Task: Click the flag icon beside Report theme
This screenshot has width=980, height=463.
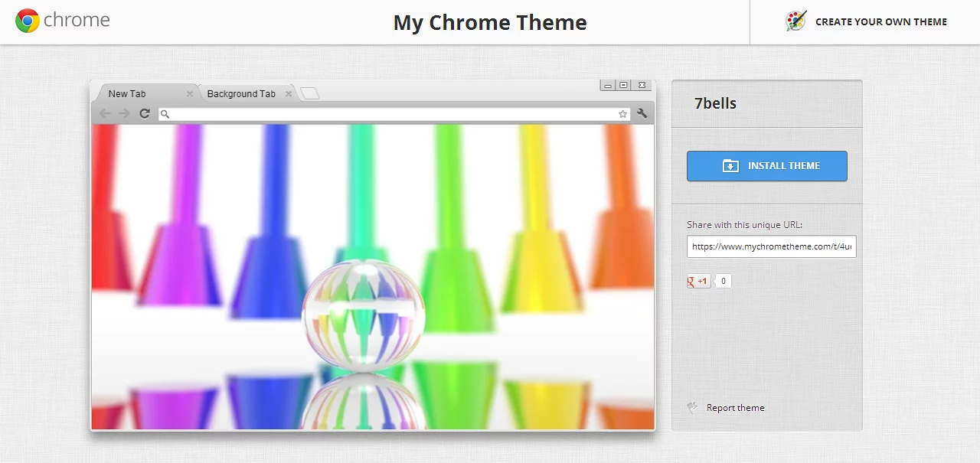Action: [692, 408]
